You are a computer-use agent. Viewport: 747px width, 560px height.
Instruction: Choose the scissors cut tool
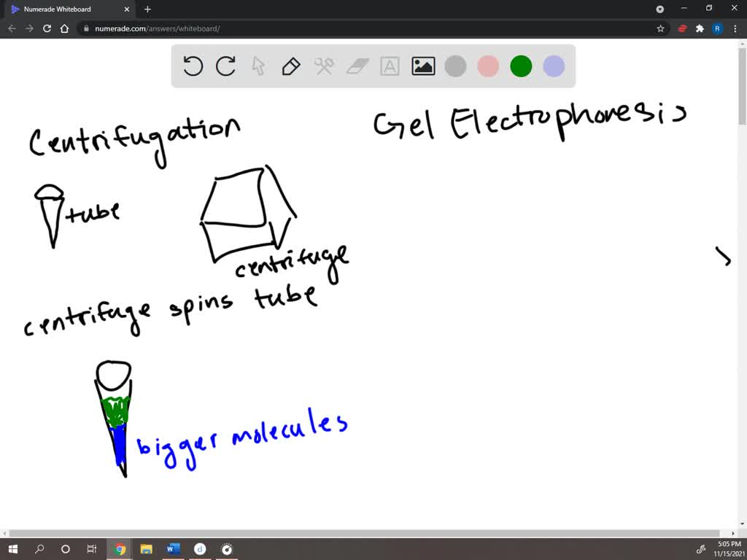pos(323,66)
